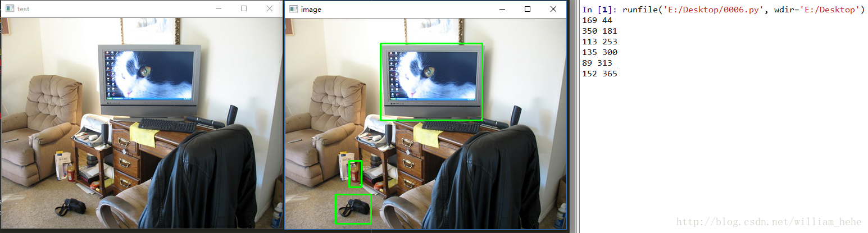Click the console output line '169 44'

point(596,20)
